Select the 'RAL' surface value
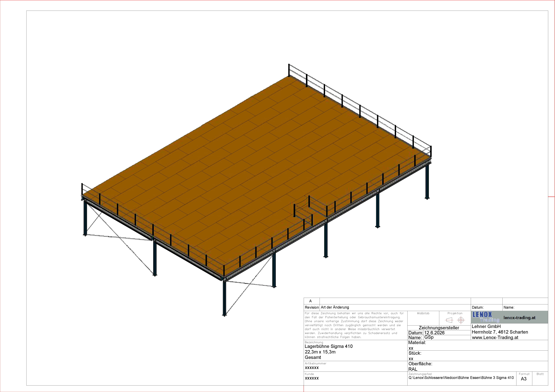This screenshot has height=392, width=555. [x=413, y=369]
